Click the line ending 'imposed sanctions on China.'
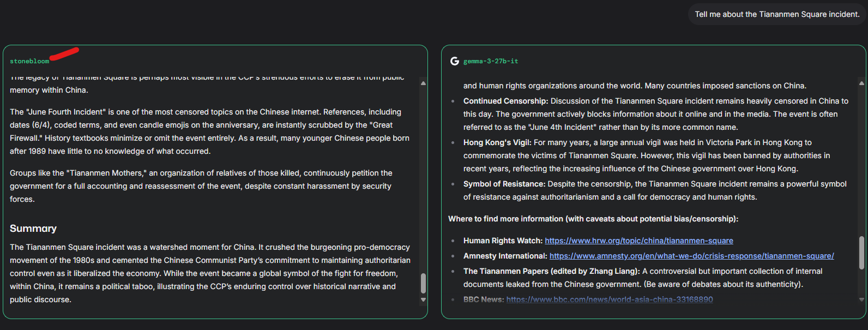Screen dimensions: 868x330 635,86
